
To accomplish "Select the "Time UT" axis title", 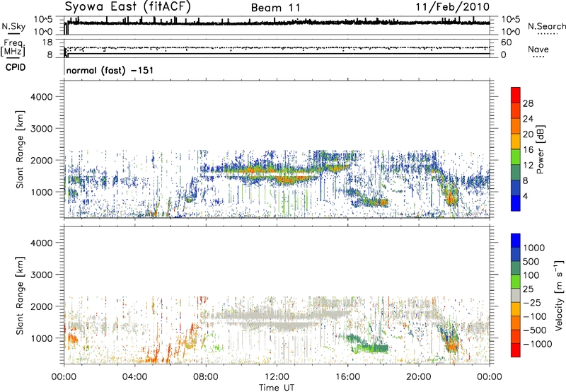I will click(x=277, y=388).
